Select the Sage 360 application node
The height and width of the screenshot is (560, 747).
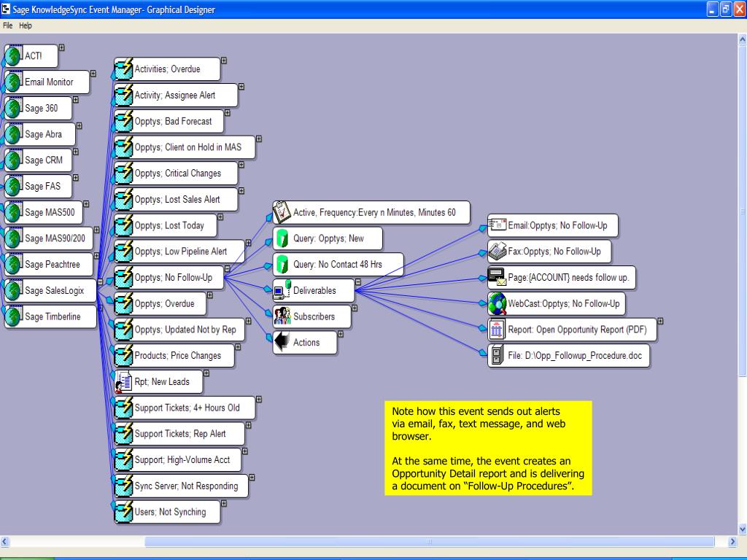38,108
